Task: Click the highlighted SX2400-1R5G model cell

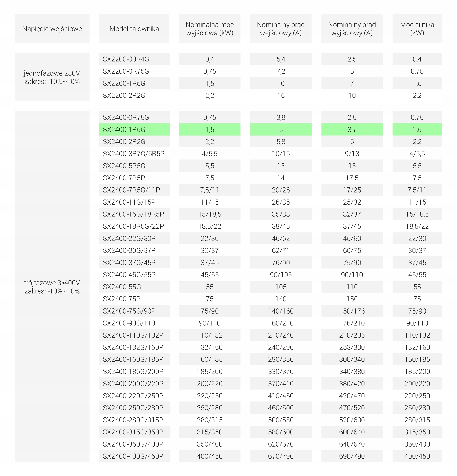Action: tap(134, 129)
